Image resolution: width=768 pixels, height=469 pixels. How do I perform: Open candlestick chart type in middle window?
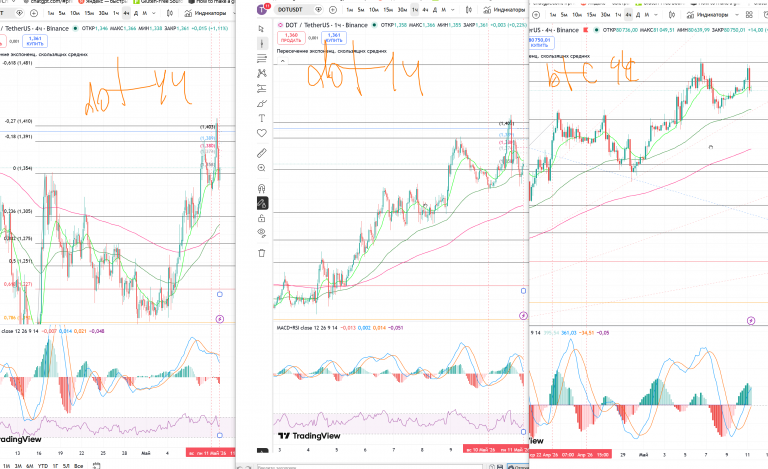tap(469, 9)
